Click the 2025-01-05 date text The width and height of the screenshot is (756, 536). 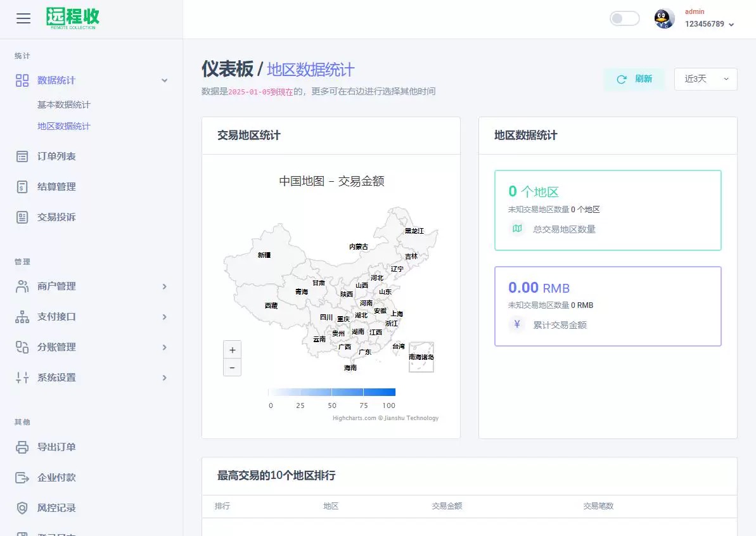(249, 92)
